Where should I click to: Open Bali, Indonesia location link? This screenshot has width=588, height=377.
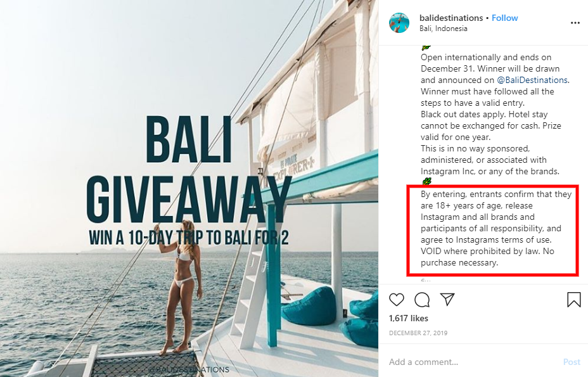click(444, 29)
